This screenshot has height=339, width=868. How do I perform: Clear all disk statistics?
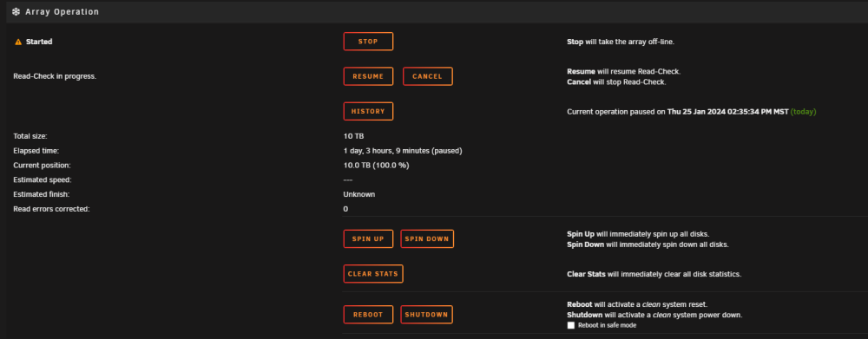373,274
